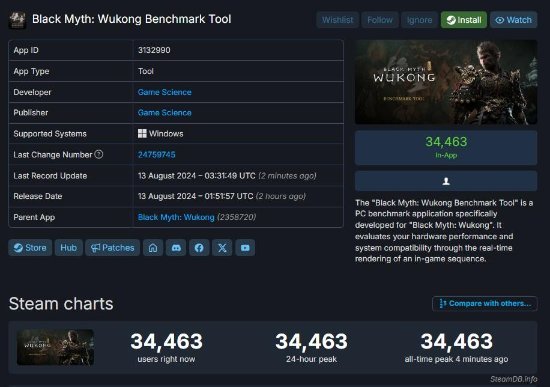
Task: Click the Wukong benchmark header image
Action: coord(446,82)
